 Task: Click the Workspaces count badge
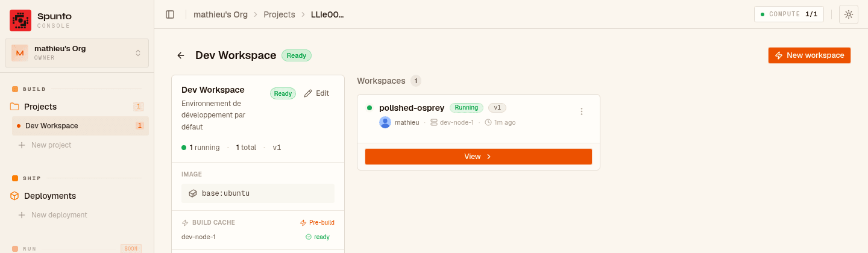point(416,81)
